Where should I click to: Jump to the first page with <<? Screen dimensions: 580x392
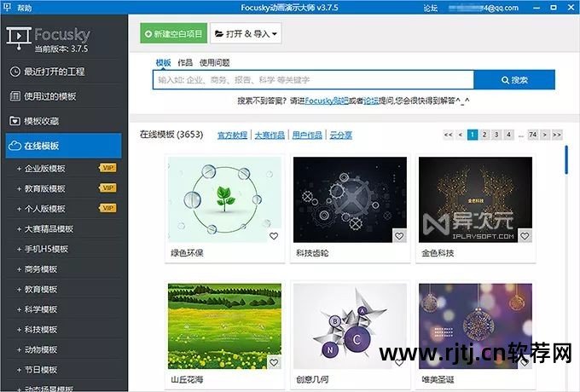(x=449, y=135)
